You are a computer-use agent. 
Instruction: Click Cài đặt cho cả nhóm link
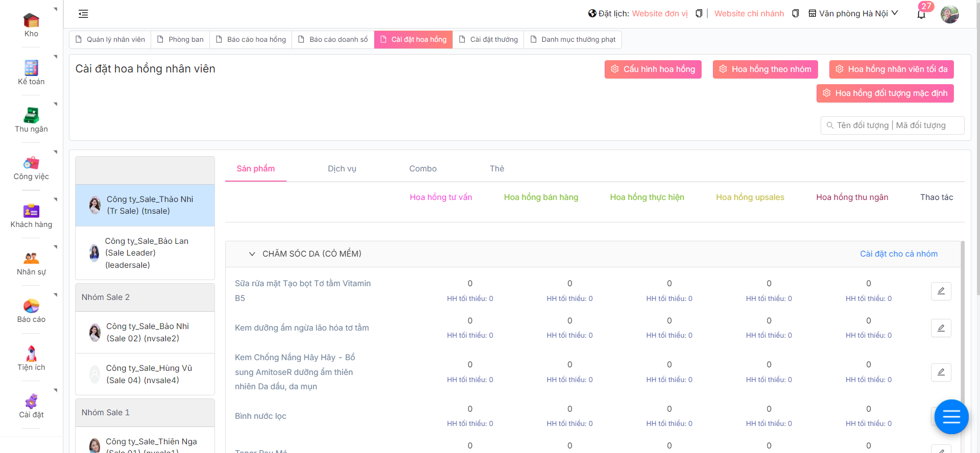(898, 254)
